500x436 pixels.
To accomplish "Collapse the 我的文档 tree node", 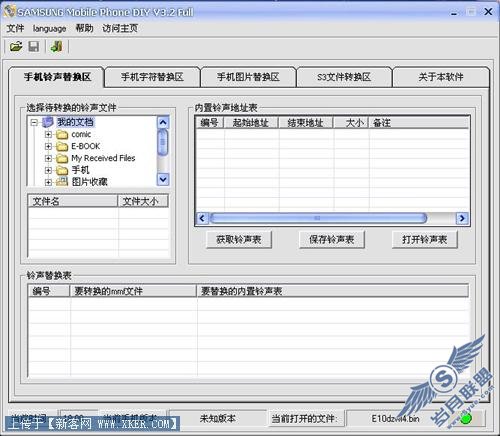I will [x=34, y=122].
